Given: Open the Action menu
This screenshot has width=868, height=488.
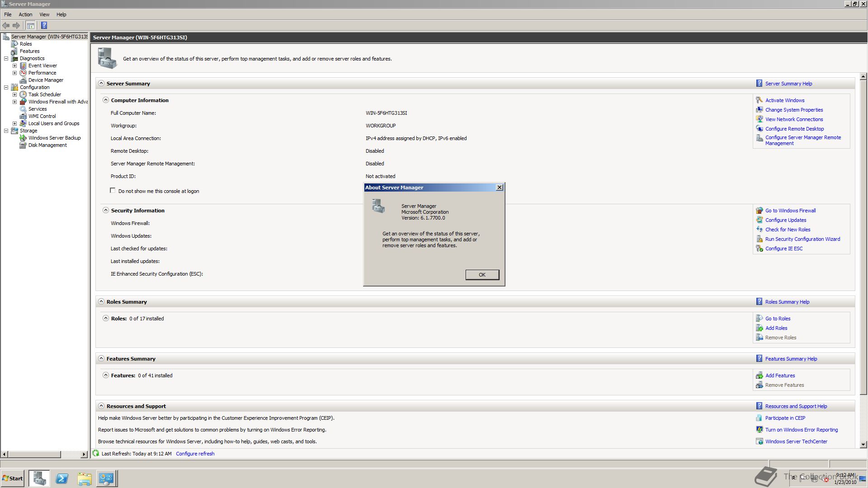Looking at the screenshot, I should (x=25, y=14).
